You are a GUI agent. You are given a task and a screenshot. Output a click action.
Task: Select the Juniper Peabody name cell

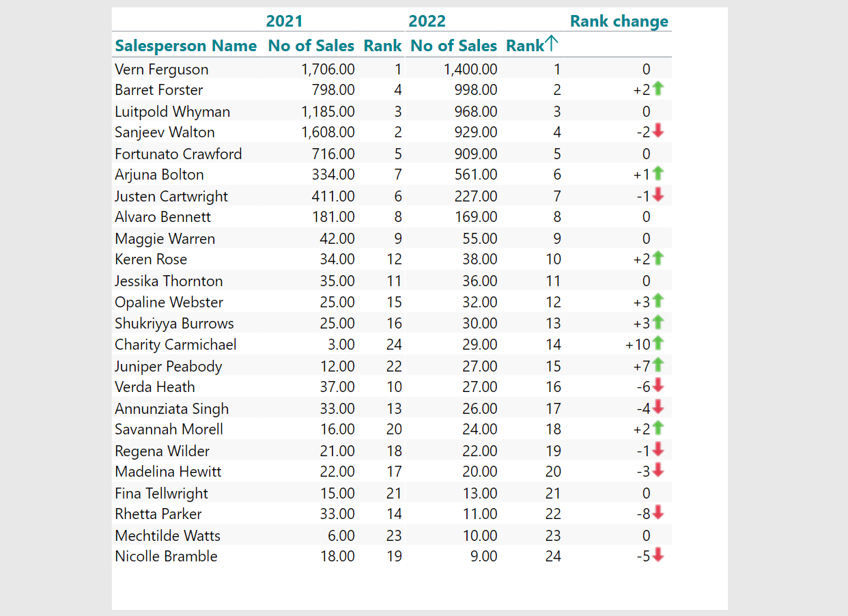coord(169,366)
